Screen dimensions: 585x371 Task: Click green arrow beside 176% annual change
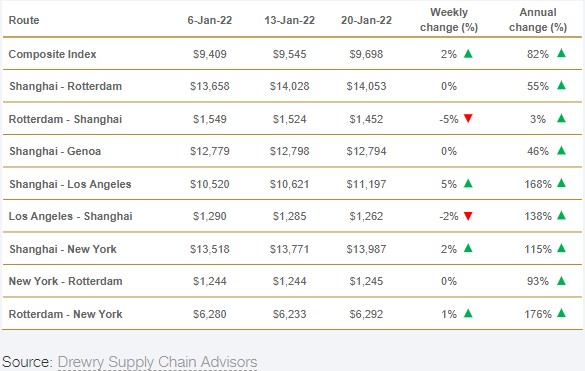[x=561, y=313]
